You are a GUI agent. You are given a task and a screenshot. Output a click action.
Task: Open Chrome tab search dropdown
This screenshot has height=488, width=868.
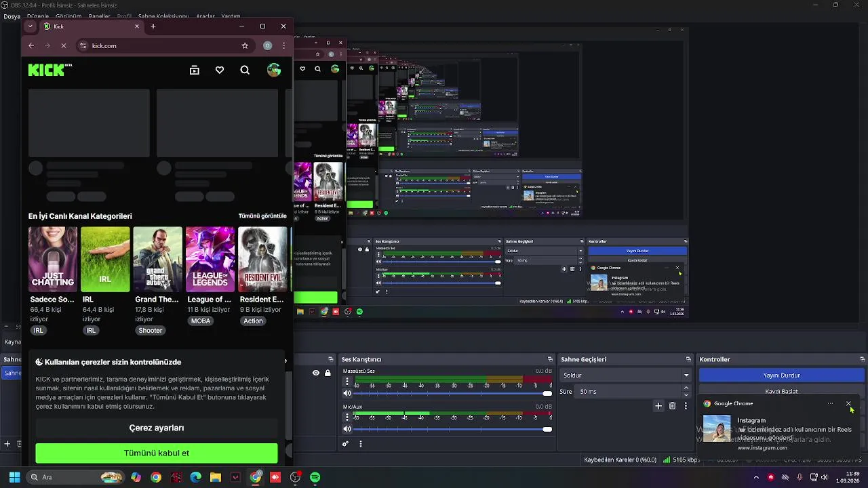(30, 26)
